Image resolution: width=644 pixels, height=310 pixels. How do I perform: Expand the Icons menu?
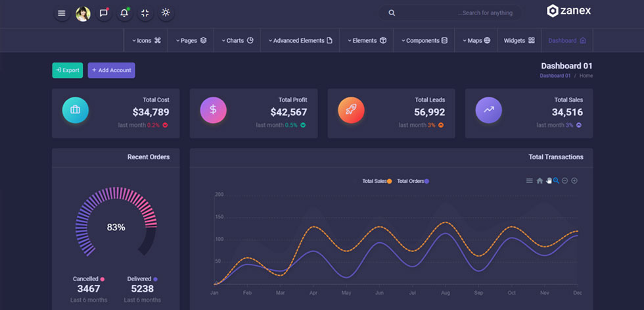[x=146, y=40]
